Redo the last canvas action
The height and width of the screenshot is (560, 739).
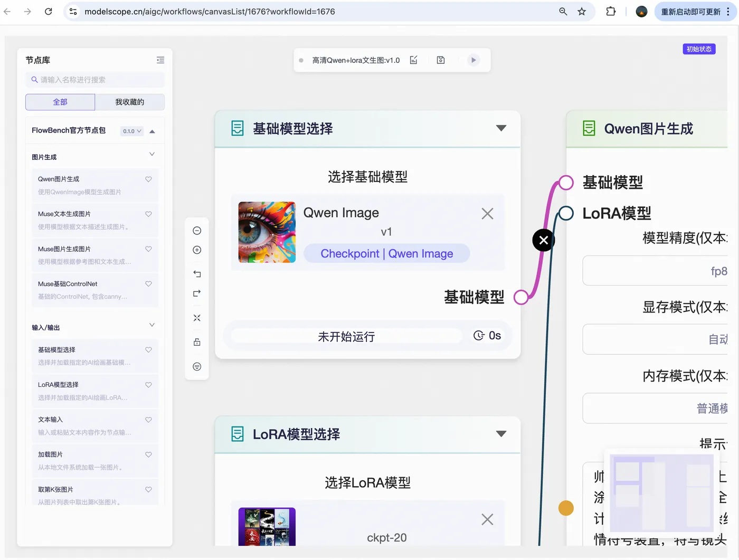click(x=197, y=293)
